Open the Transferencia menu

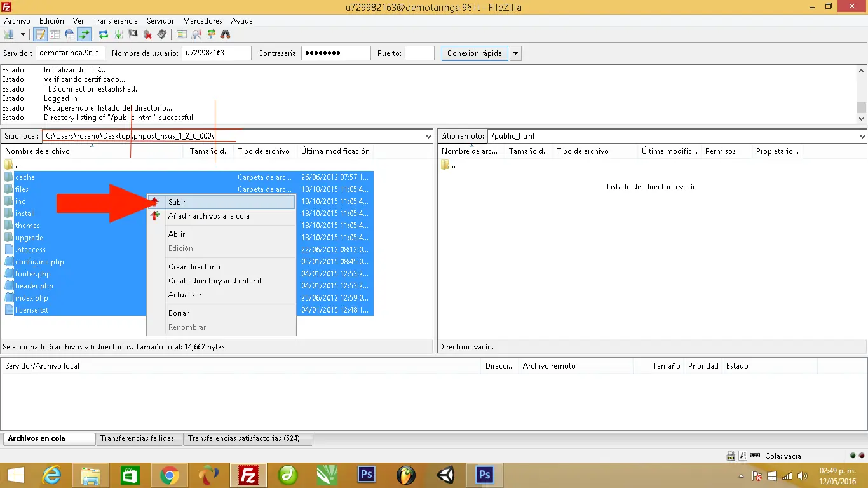pyautogui.click(x=115, y=21)
